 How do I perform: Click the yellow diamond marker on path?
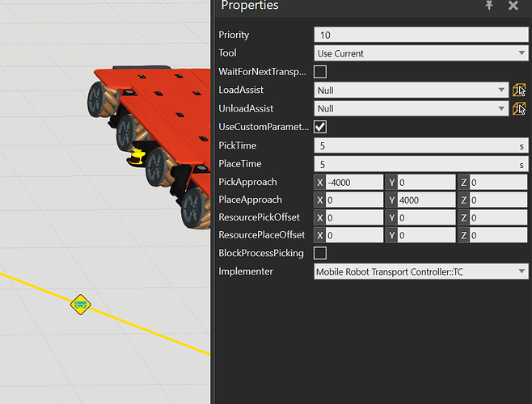(79, 305)
